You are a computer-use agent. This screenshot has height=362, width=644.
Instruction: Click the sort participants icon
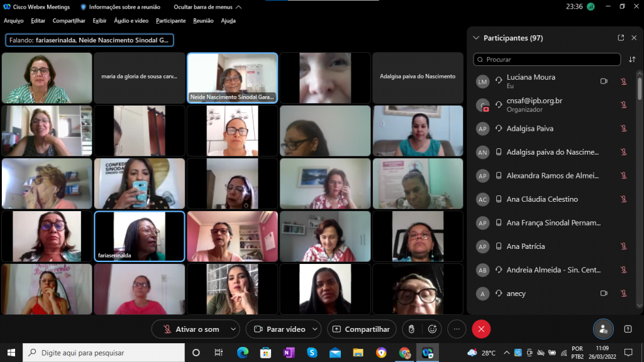pyautogui.click(x=632, y=60)
